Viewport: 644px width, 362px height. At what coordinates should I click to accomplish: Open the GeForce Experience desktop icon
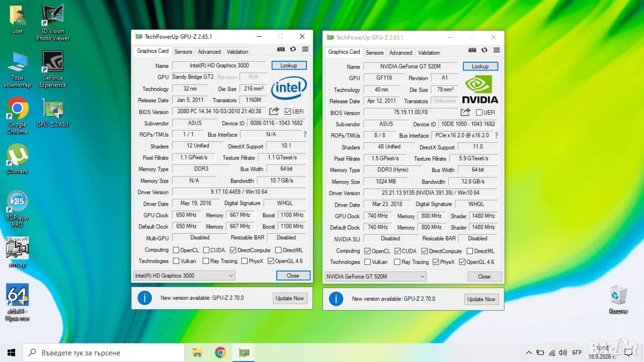(53, 69)
